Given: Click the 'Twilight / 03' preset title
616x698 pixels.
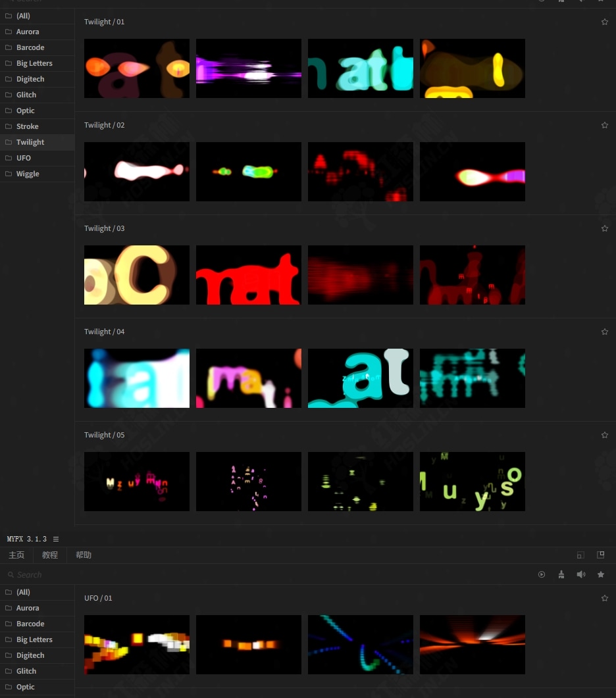Looking at the screenshot, I should click(104, 228).
